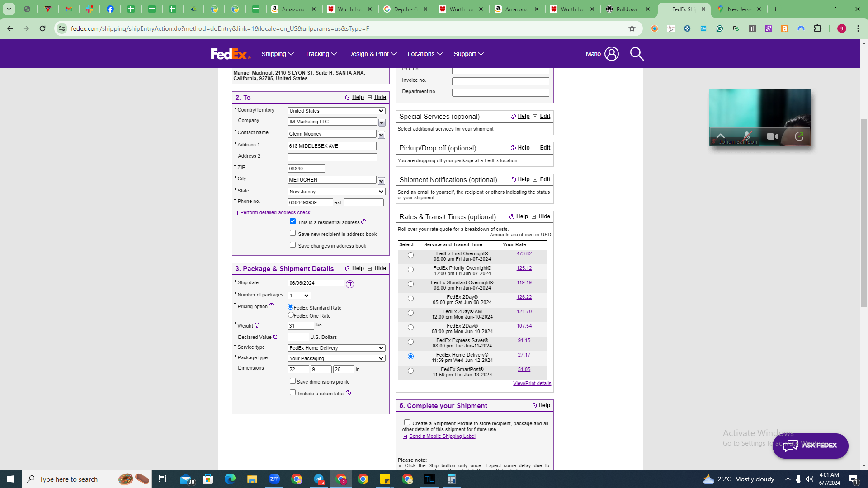Open Help for Rates & Transit Times
This screenshot has height=488, width=868.
(522, 216)
